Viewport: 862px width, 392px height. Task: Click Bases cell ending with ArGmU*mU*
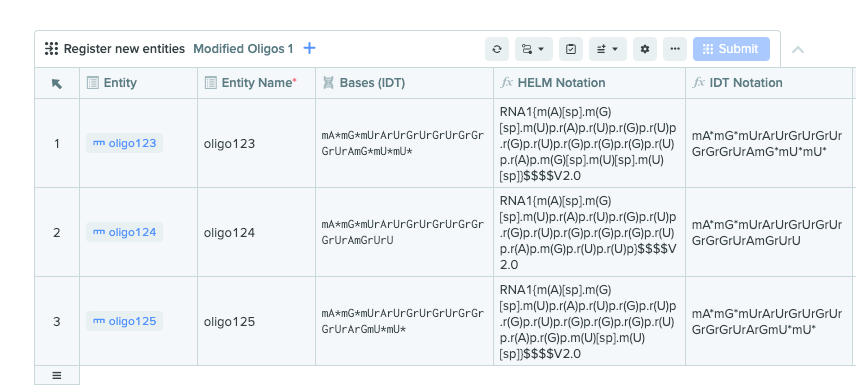(404, 321)
